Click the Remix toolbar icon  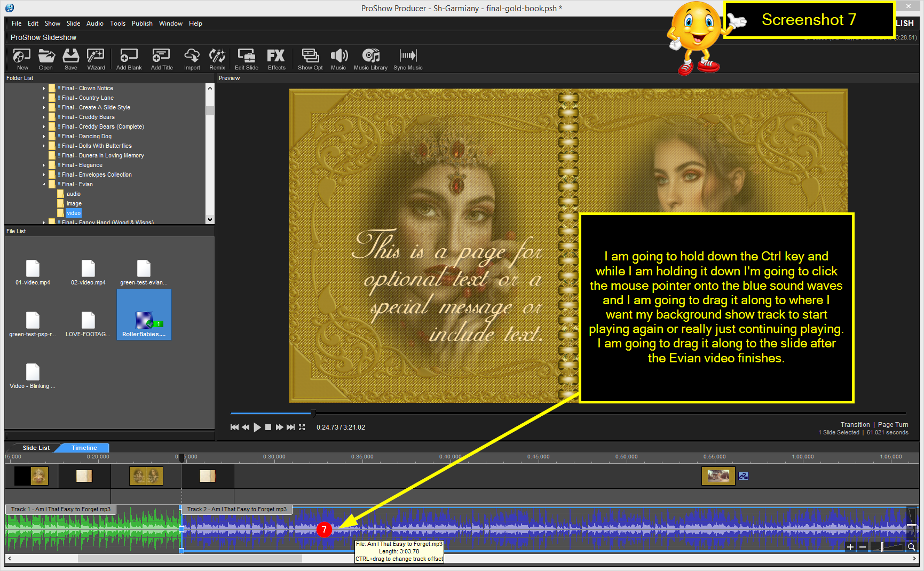click(217, 59)
